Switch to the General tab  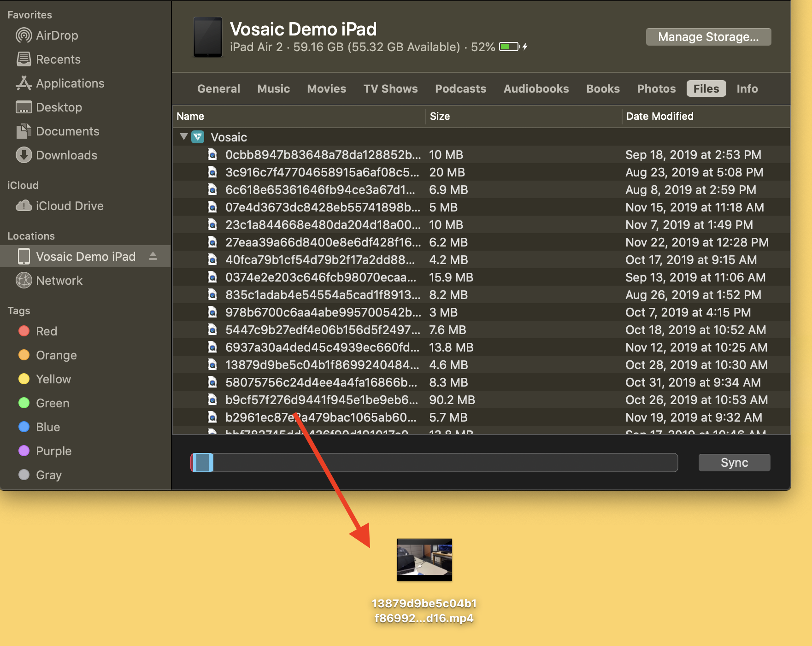click(x=219, y=88)
